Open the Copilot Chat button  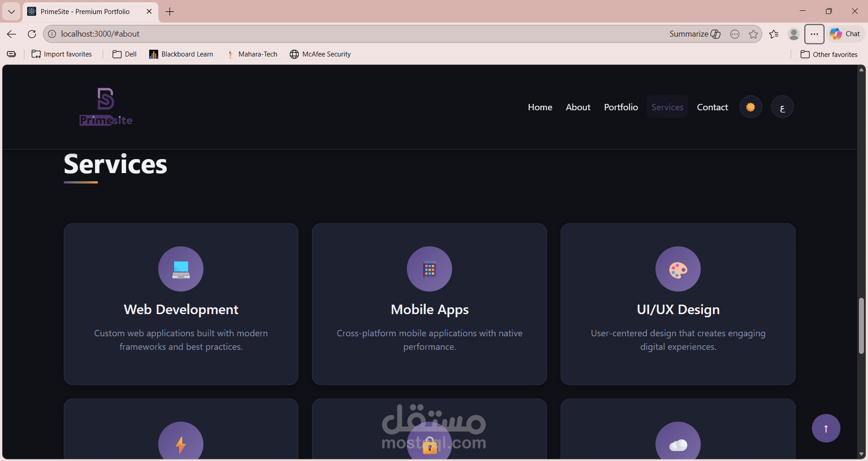coord(845,34)
